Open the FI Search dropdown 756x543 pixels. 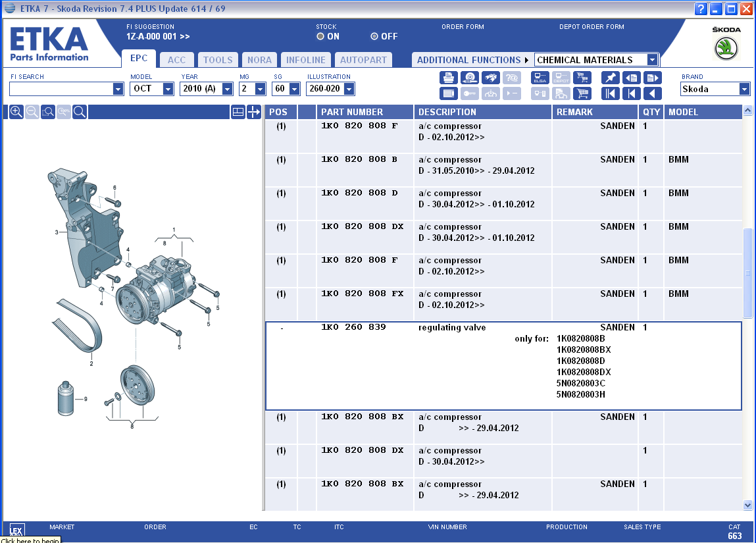(118, 89)
